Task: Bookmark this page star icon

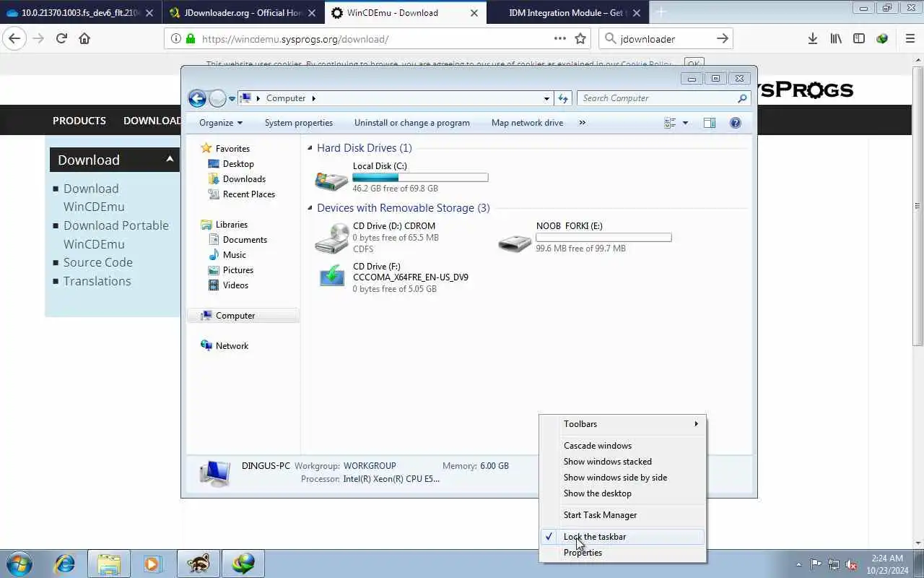Action: [580, 39]
